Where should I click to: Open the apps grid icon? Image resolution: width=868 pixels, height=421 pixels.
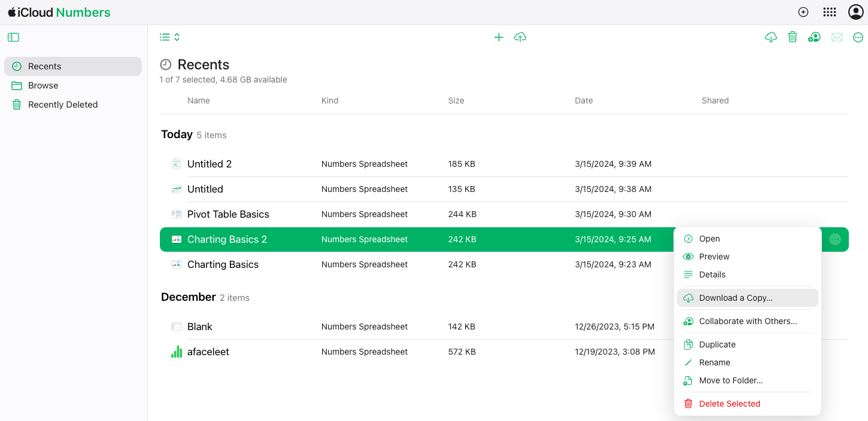829,12
